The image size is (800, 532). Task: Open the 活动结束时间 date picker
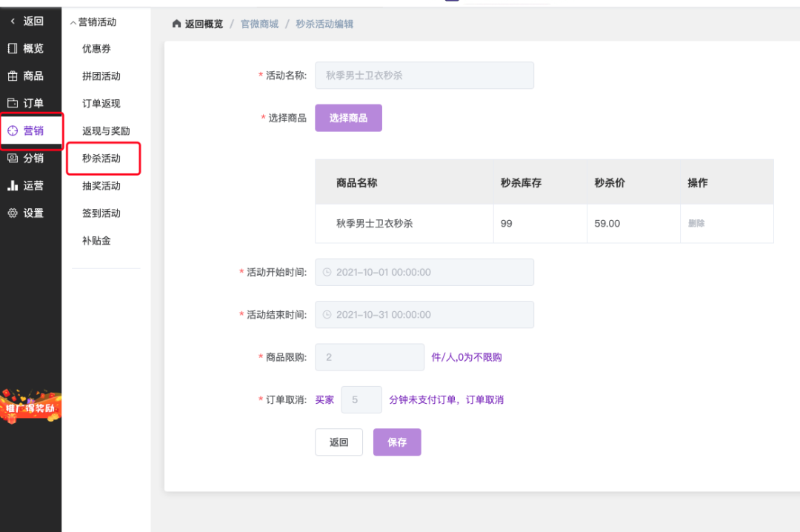[424, 314]
